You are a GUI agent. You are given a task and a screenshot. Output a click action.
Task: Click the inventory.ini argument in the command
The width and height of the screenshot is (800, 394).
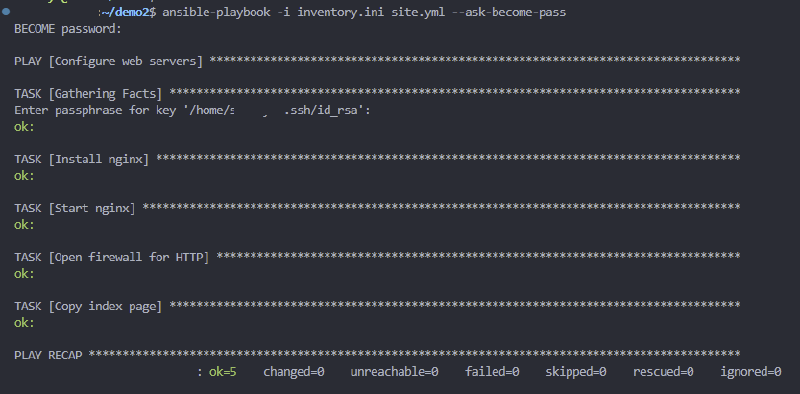(x=340, y=12)
